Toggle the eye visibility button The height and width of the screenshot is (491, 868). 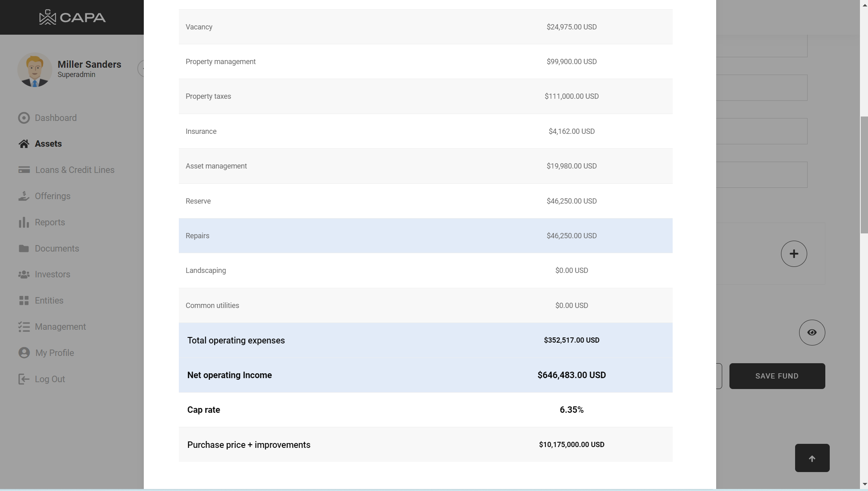(812, 333)
